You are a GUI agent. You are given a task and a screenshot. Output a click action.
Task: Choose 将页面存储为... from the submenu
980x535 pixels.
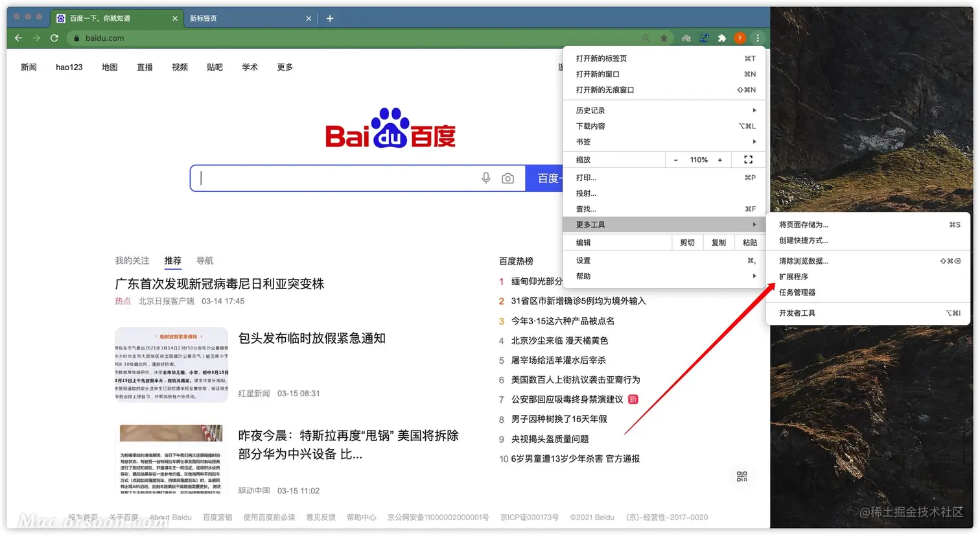[869, 225]
